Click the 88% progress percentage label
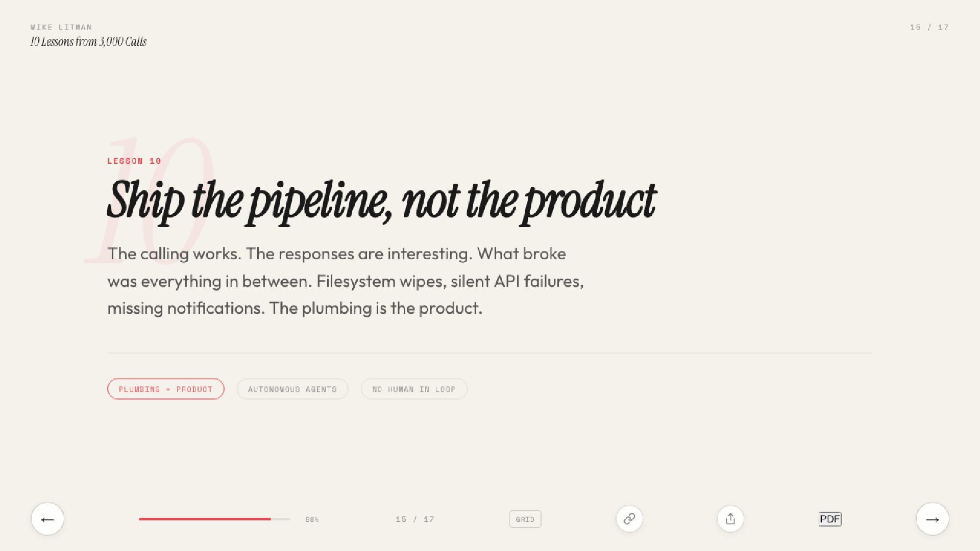The height and width of the screenshot is (551, 980). tap(312, 519)
